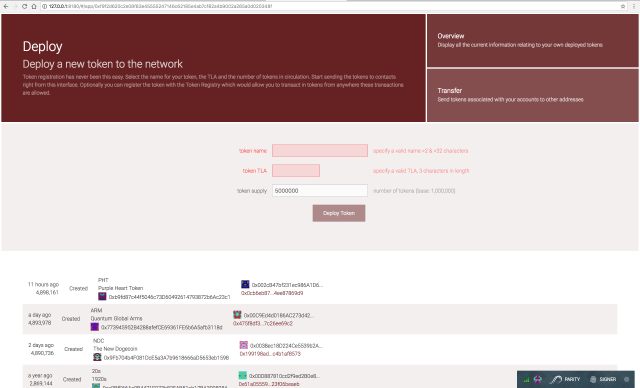Click the Purple Heart Token contract identicon
This screenshot has height=388, width=640.
pyautogui.click(x=102, y=297)
